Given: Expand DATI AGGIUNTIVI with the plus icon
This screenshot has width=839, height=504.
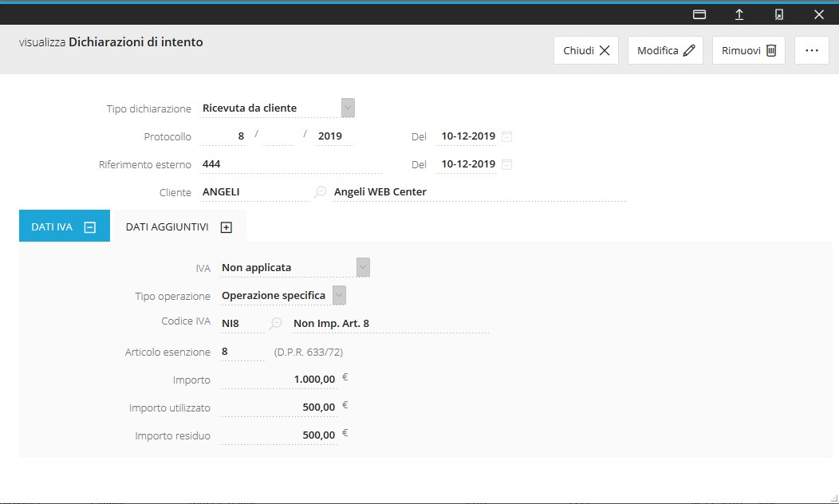Looking at the screenshot, I should pyautogui.click(x=226, y=227).
